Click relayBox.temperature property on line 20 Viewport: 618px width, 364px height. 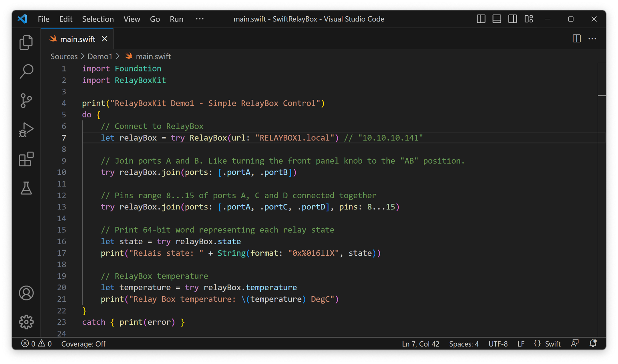250,288
